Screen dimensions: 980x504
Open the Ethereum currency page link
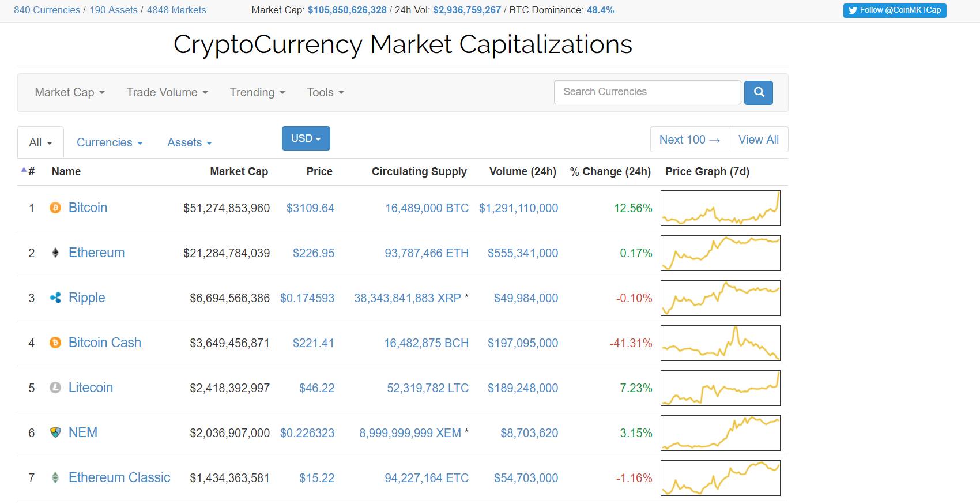96,253
